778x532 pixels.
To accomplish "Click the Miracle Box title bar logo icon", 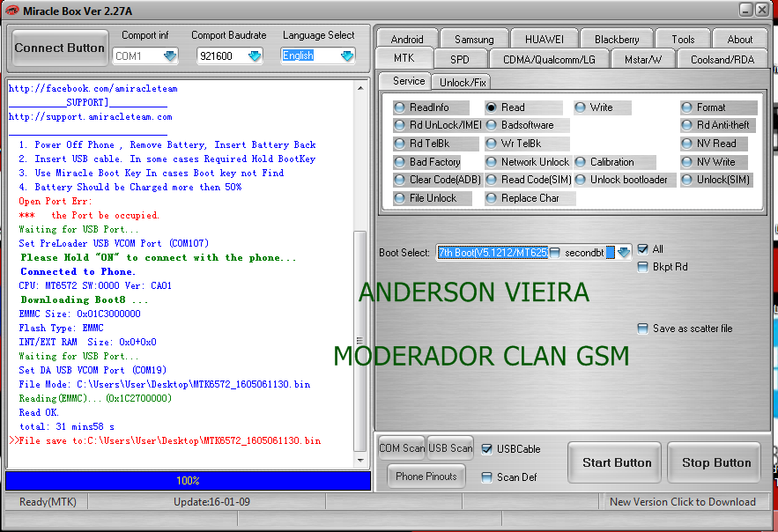I will (12, 11).
